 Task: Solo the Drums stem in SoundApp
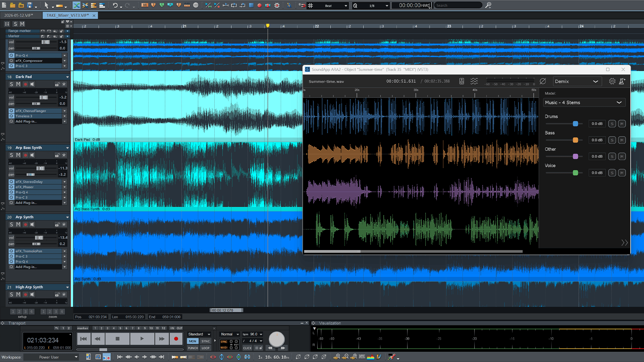[612, 124]
